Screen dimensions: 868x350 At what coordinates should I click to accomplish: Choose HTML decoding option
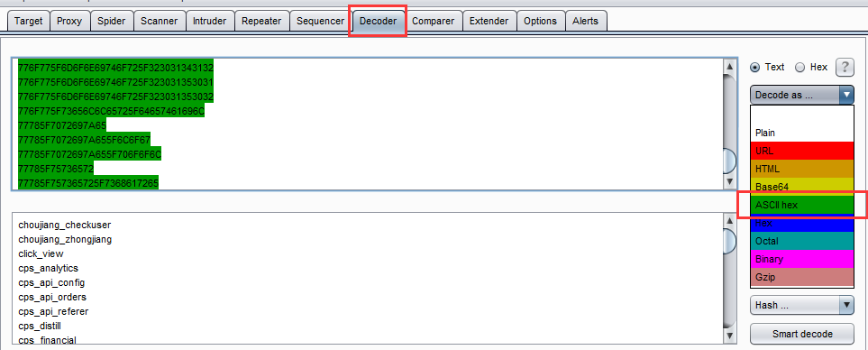802,169
